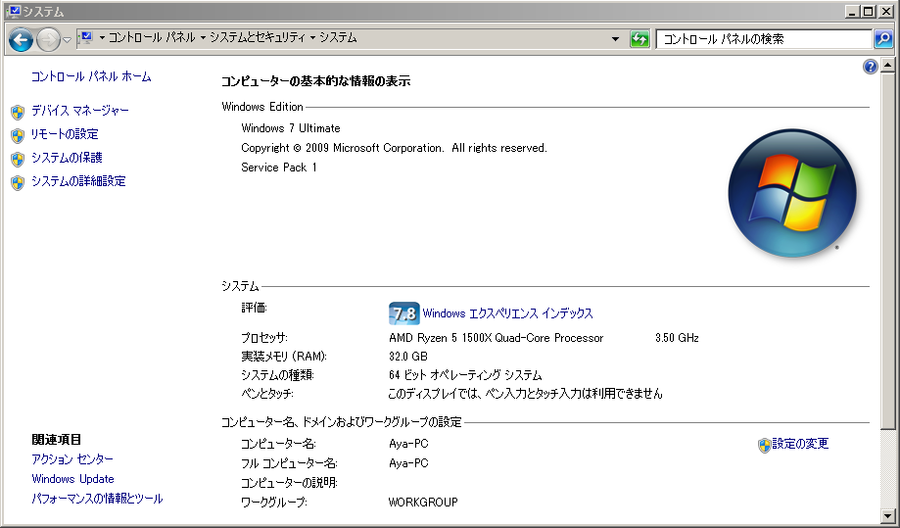Click 64 ビット オペレーティング システム text
This screenshot has width=900, height=528.
[x=465, y=375]
